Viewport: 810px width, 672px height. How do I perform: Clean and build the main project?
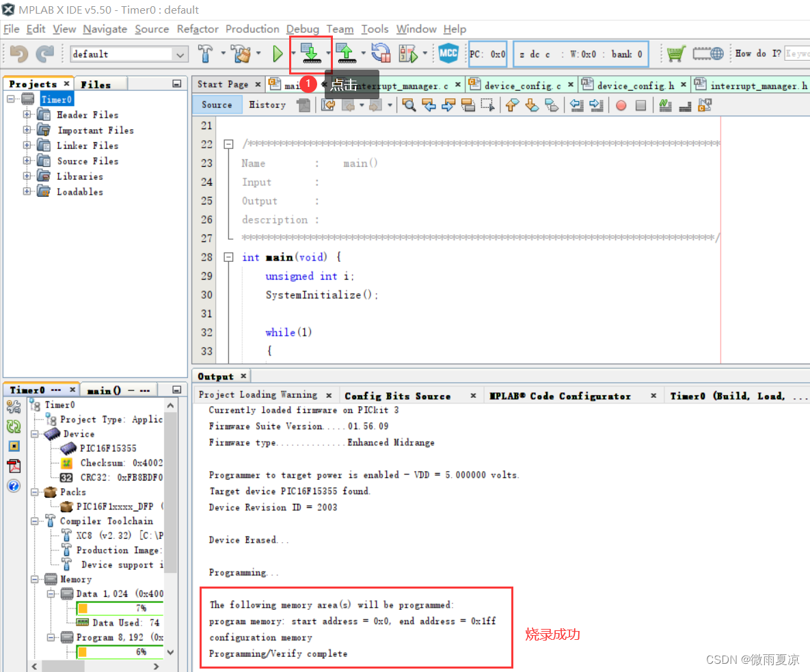[x=241, y=54]
